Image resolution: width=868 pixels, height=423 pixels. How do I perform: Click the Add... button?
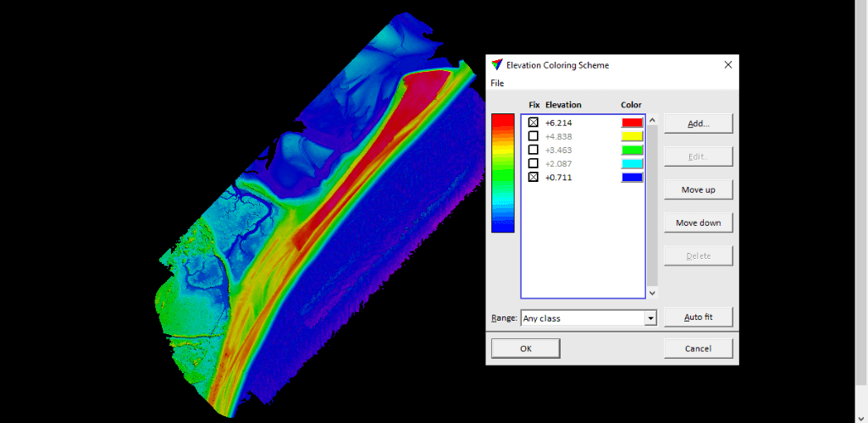tap(698, 124)
